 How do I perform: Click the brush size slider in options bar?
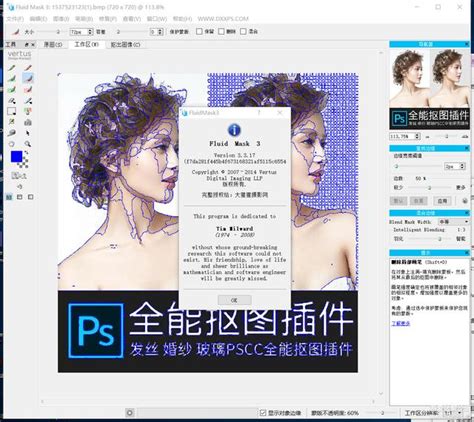pos(50,32)
